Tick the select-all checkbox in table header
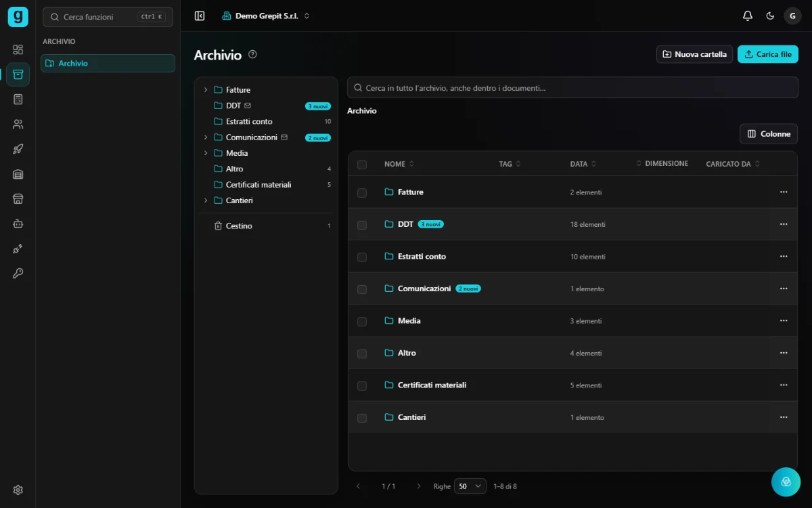 [x=362, y=165]
